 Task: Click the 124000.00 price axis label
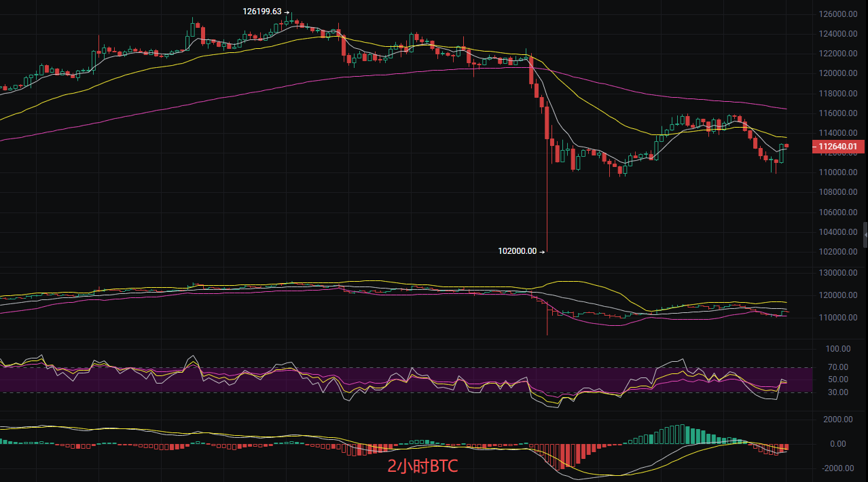pyautogui.click(x=837, y=33)
